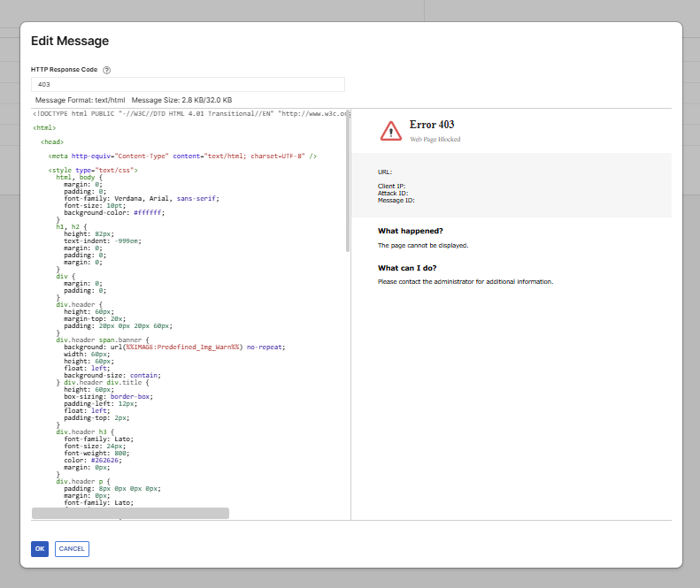Viewport: 700px width, 588px height.
Task: Click the What can I do? heading
Action: 407,268
